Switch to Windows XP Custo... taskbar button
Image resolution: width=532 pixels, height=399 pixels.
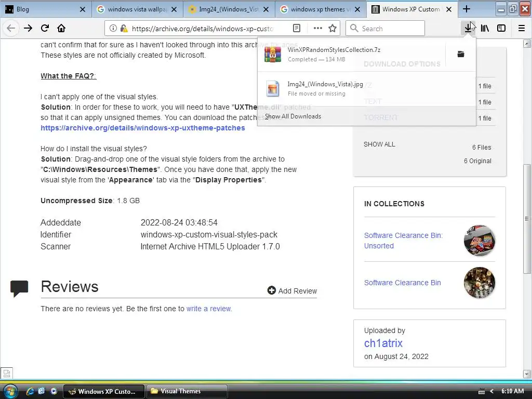[104, 391]
